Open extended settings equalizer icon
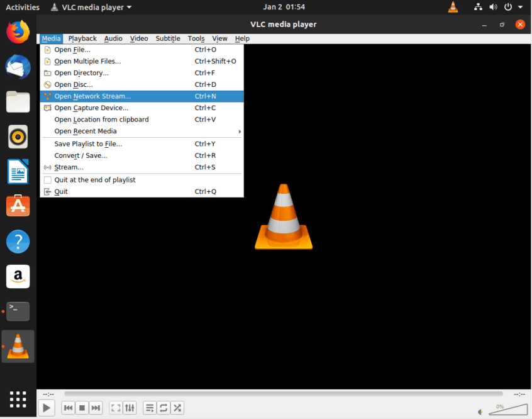The height and width of the screenshot is (419, 532). pyautogui.click(x=130, y=408)
